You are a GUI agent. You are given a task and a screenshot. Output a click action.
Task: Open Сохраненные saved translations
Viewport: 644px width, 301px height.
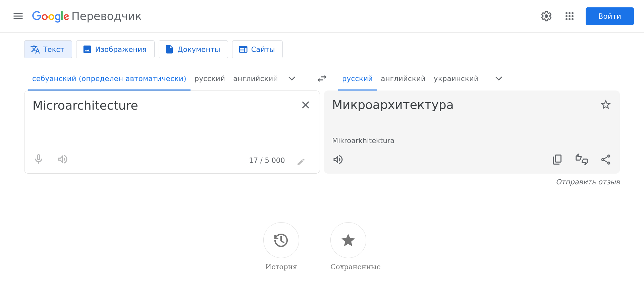355,247
